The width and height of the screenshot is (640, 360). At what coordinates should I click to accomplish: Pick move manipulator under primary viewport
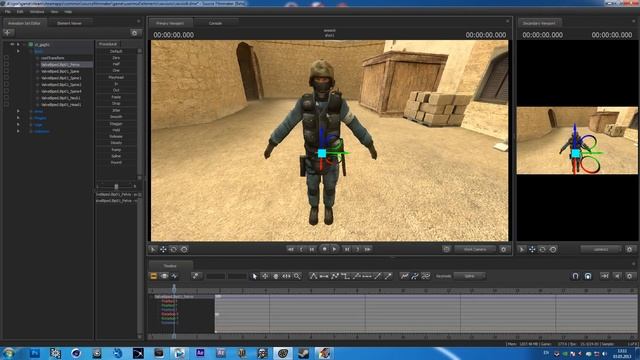pos(163,249)
